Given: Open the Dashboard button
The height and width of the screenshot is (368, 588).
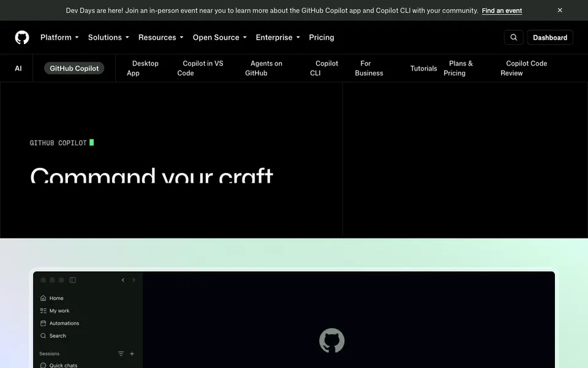Looking at the screenshot, I should pyautogui.click(x=550, y=37).
